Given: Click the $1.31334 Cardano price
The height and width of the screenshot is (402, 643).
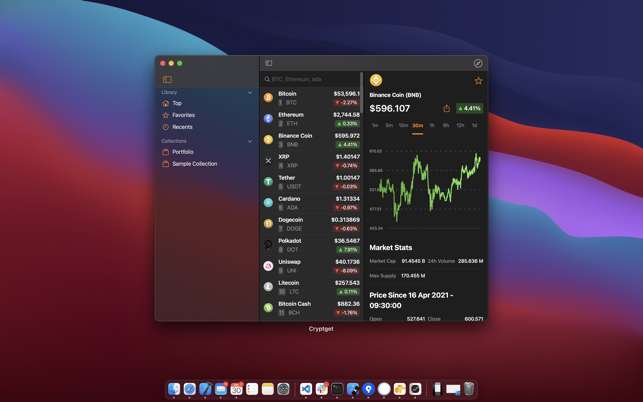Looking at the screenshot, I should coord(348,199).
